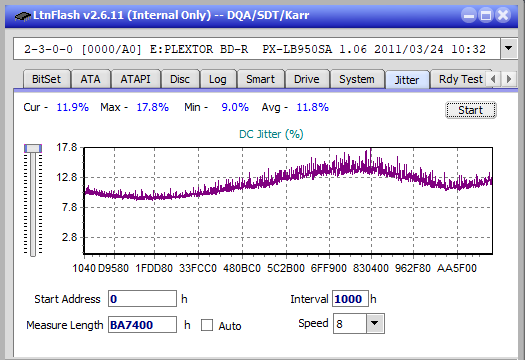
Task: Click the vertical scale slider thumb
Action: [33, 148]
